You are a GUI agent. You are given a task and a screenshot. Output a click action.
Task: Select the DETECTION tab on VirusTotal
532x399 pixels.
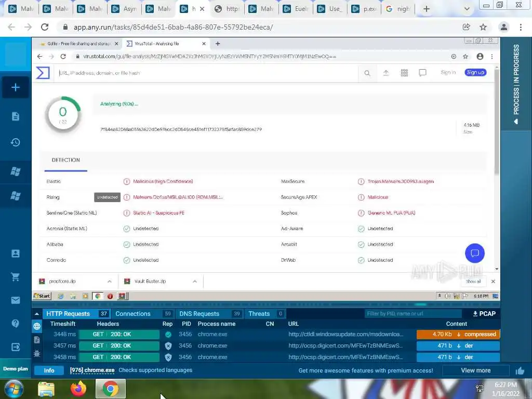(x=66, y=160)
